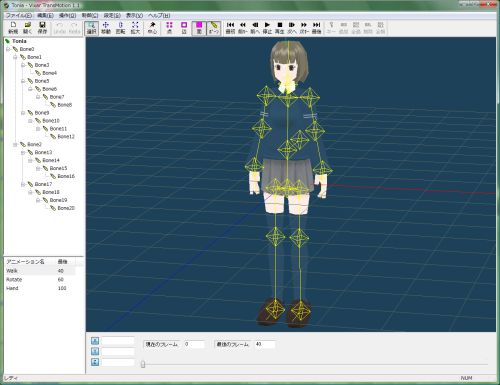Collapse the Bone17 tree node

23,184
